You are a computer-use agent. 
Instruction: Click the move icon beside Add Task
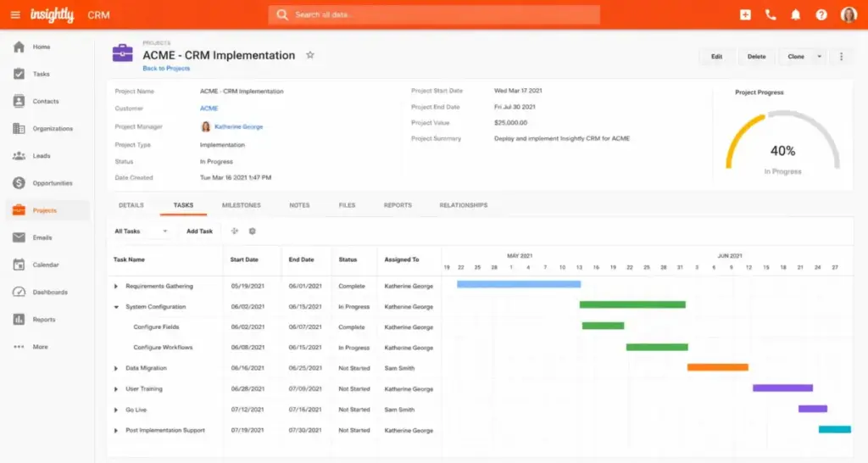(234, 231)
